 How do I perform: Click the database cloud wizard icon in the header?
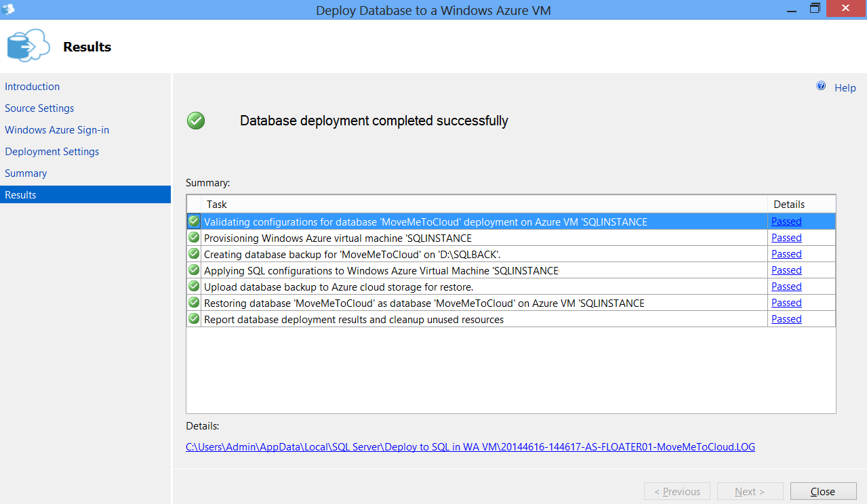click(28, 46)
